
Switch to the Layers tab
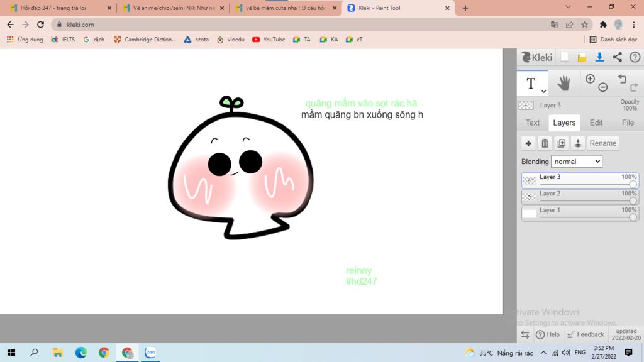(564, 123)
